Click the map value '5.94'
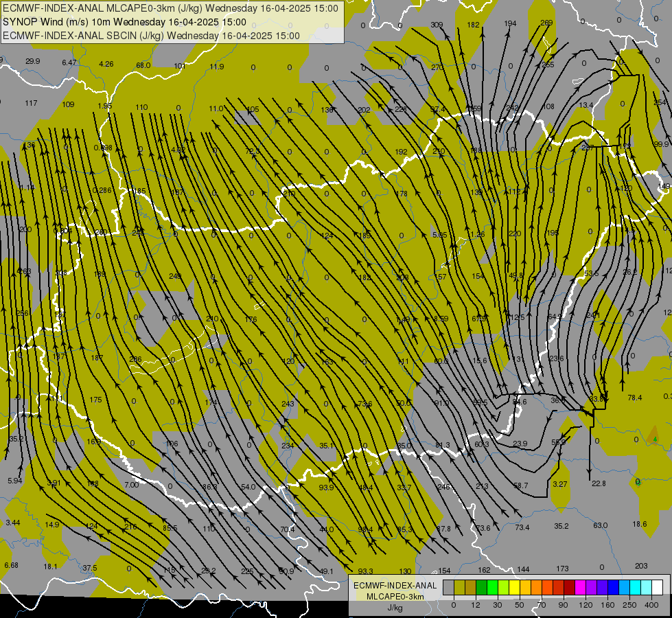 (x=15, y=481)
